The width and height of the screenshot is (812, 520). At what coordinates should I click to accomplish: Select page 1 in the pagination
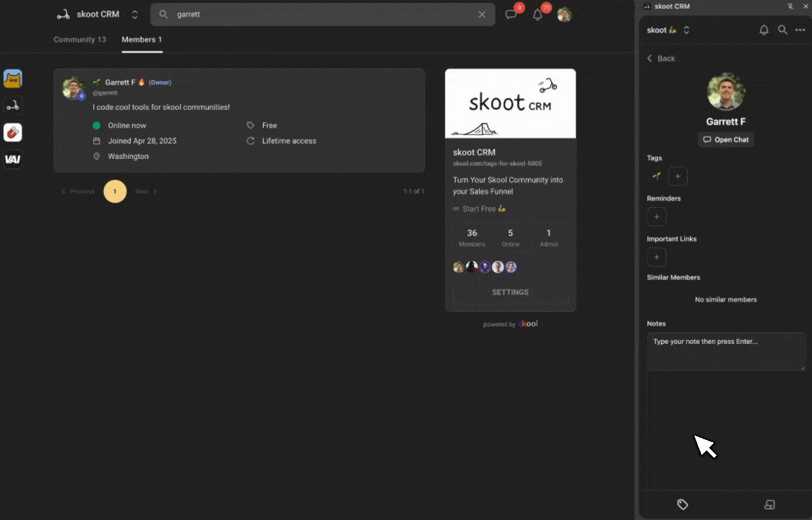tap(115, 191)
